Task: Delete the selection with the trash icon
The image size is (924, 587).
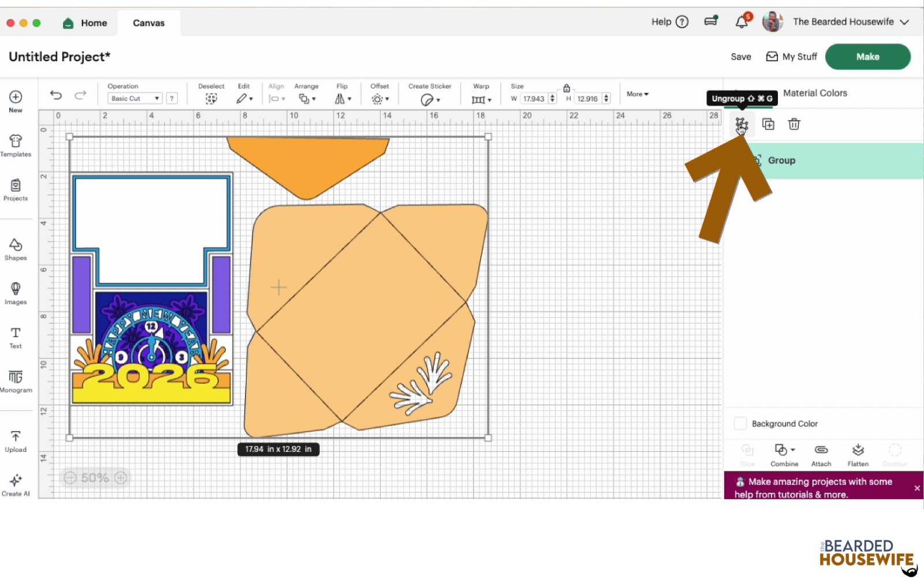Action: [x=793, y=124]
